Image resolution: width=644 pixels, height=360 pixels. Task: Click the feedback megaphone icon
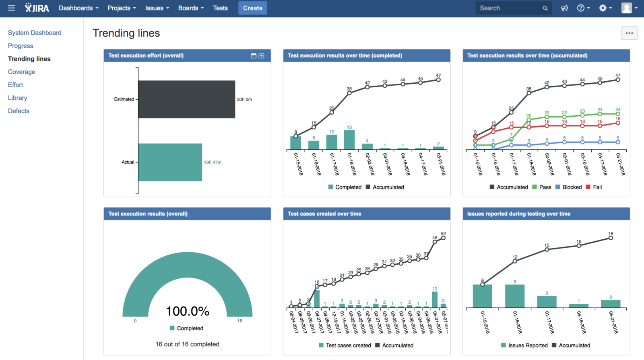point(565,8)
